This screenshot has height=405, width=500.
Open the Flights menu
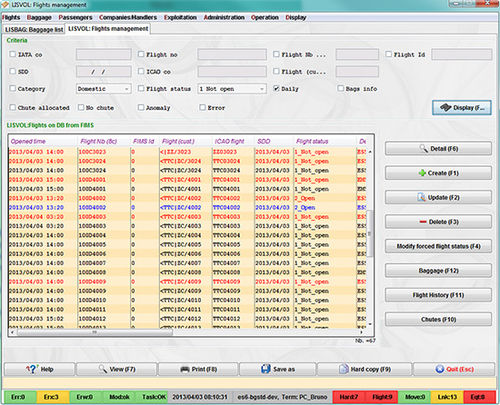pyautogui.click(x=11, y=17)
